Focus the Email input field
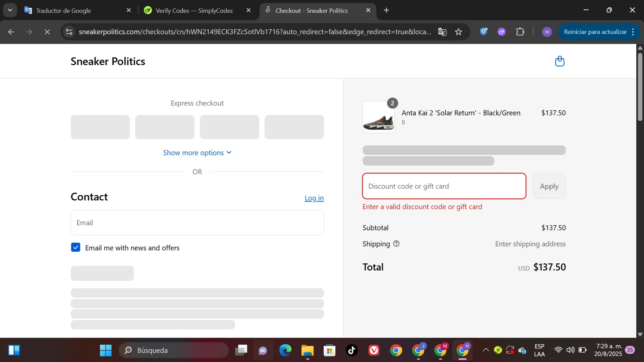Screen dimensions: 644x362 197,223
